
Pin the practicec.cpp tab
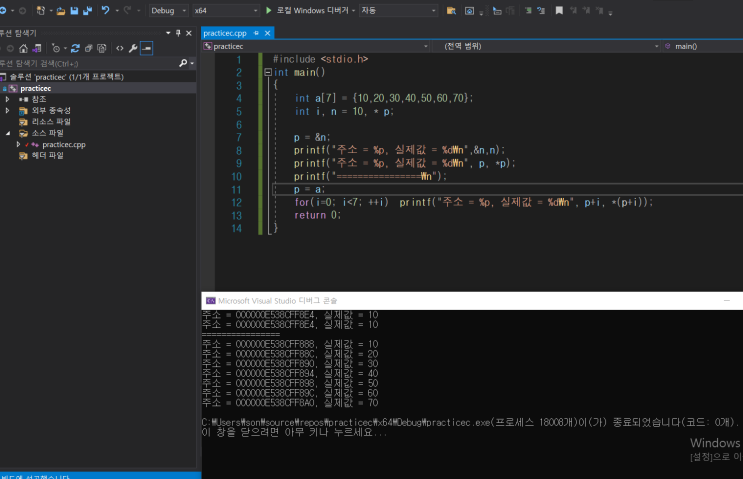click(256, 33)
